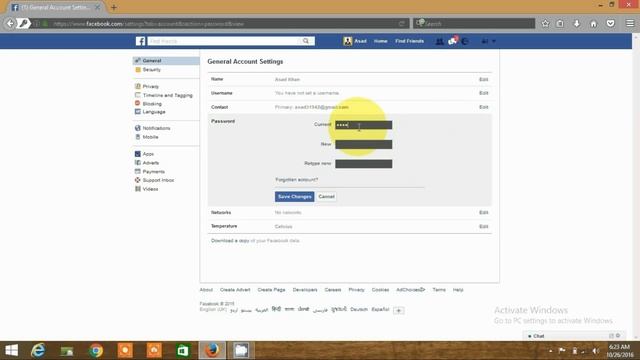This screenshot has height=360, width=640.
Task: Open Support Inbox in sidebar
Action: (158, 180)
